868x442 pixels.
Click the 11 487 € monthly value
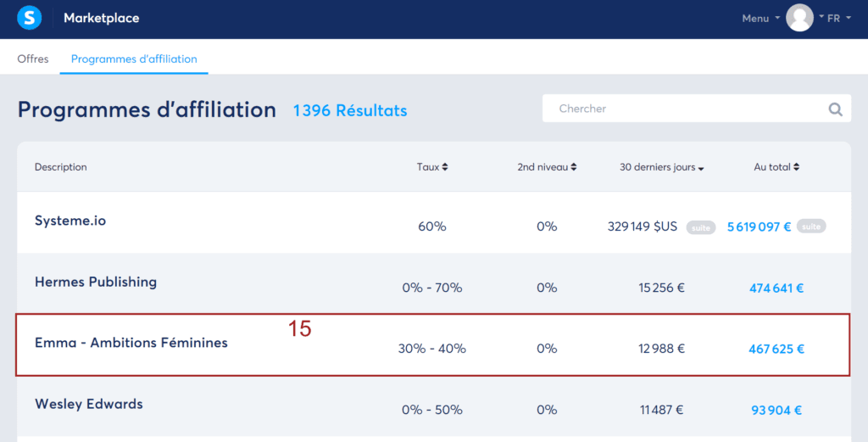point(661,411)
